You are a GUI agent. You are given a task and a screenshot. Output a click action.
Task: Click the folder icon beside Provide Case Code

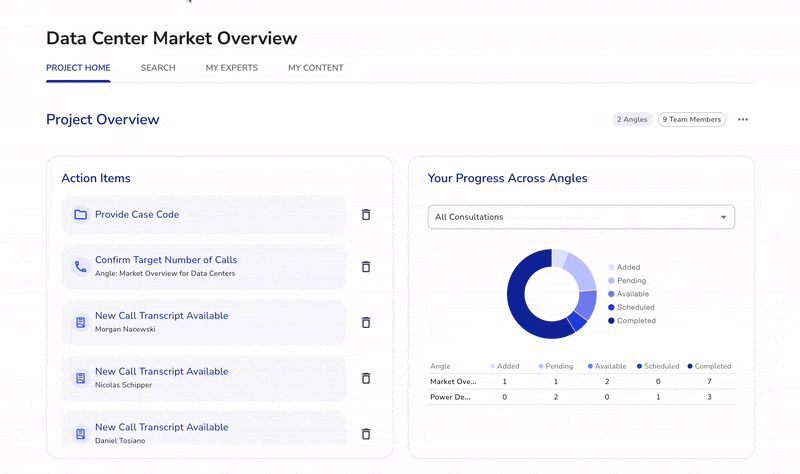click(81, 215)
